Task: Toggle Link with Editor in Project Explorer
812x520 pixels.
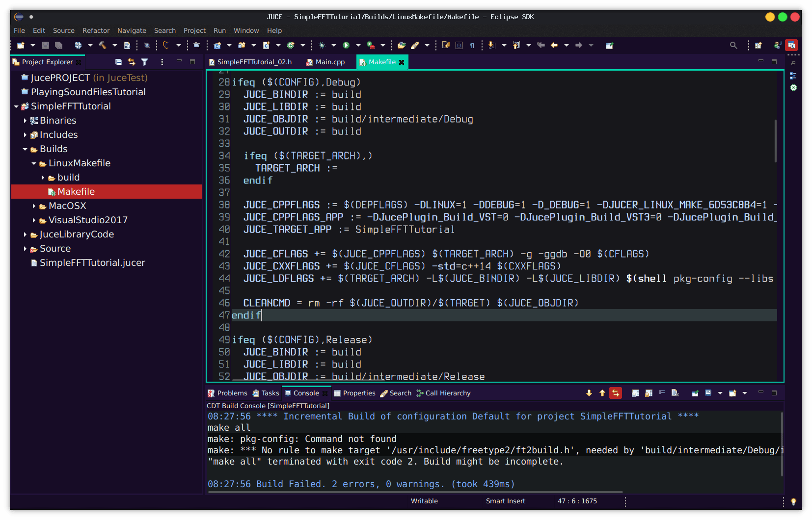Action: click(132, 62)
